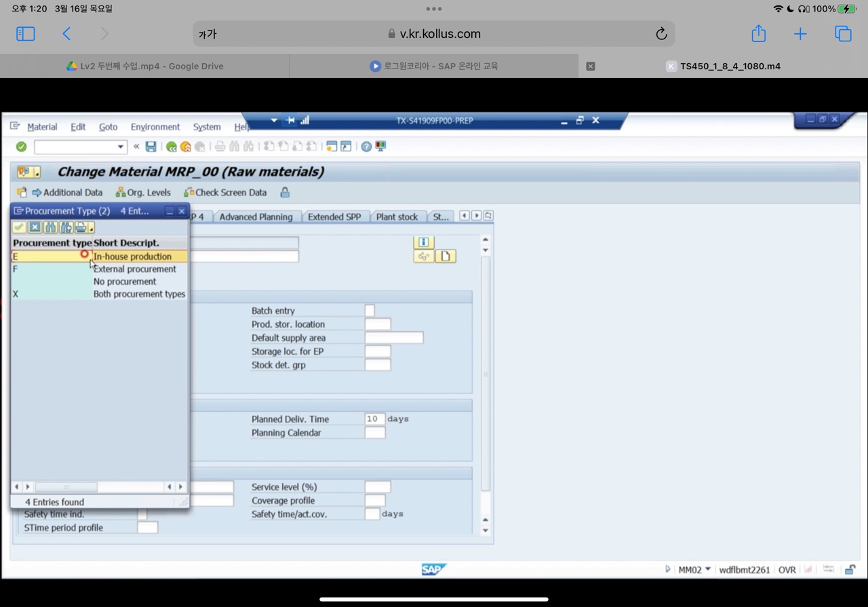Click the Planned Deliv. Time field
The height and width of the screenshot is (607, 868).
click(x=375, y=419)
